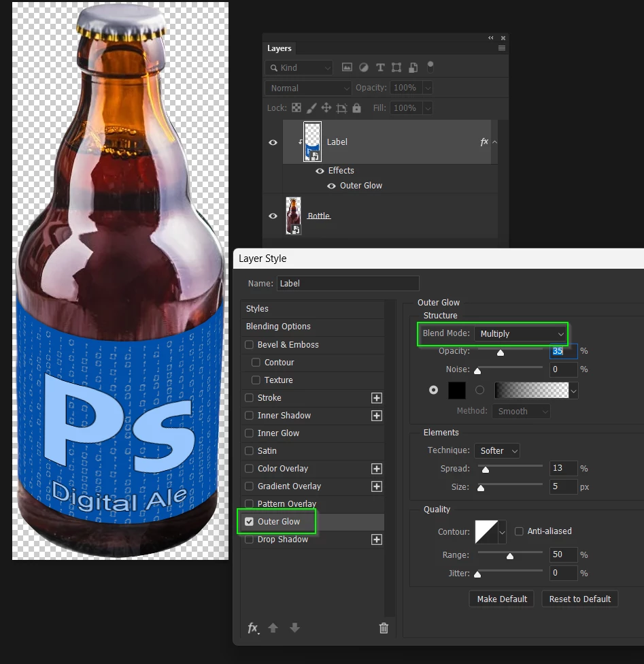
Task: Toggle layer filtering switch on or off
Action: pos(430,67)
